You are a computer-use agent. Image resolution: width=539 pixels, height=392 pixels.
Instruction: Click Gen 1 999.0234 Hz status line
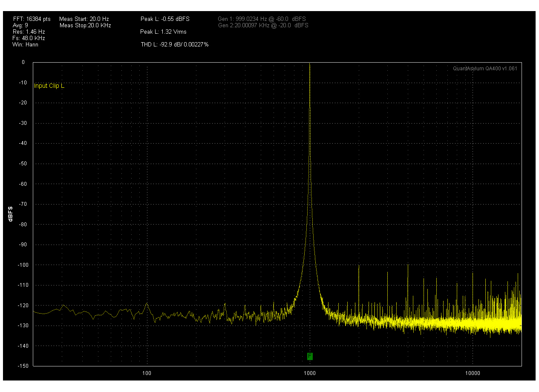coord(262,19)
